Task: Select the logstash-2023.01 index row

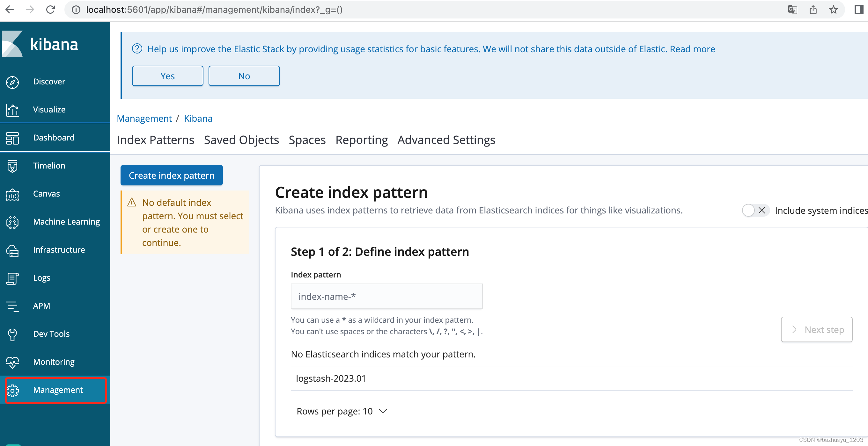Action: [571, 378]
